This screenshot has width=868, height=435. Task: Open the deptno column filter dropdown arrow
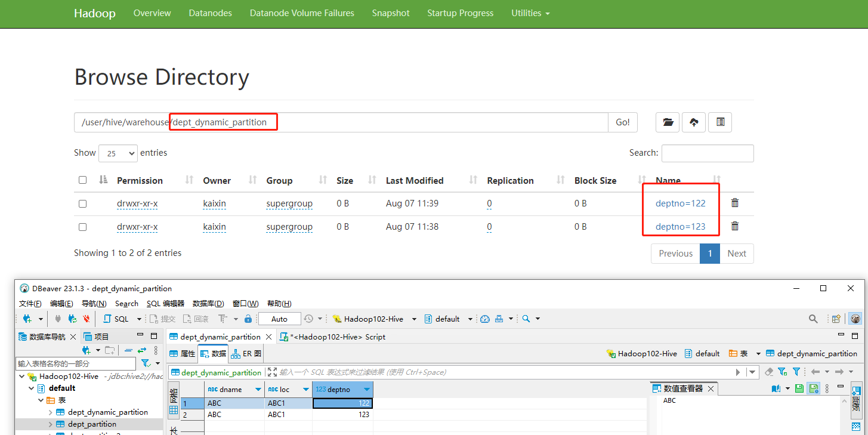tap(367, 389)
